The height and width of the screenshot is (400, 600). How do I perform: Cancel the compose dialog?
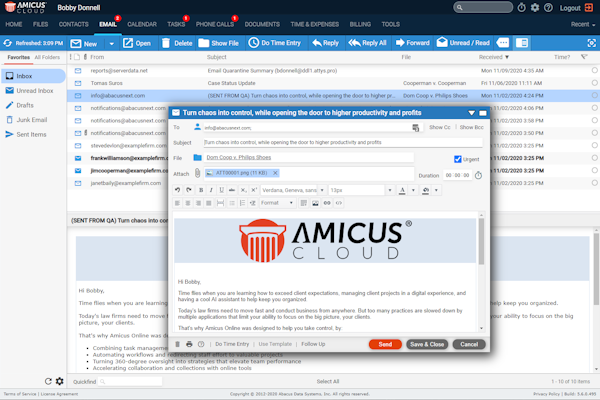click(469, 344)
